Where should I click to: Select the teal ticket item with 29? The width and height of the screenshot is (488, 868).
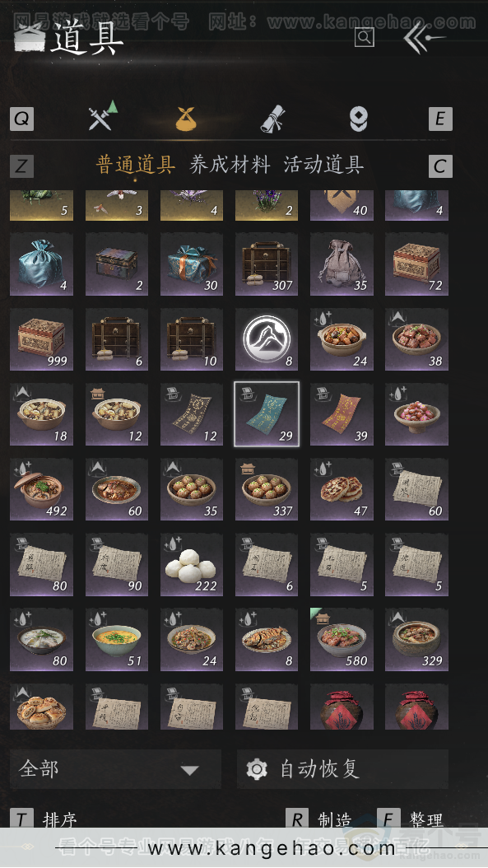point(267,414)
